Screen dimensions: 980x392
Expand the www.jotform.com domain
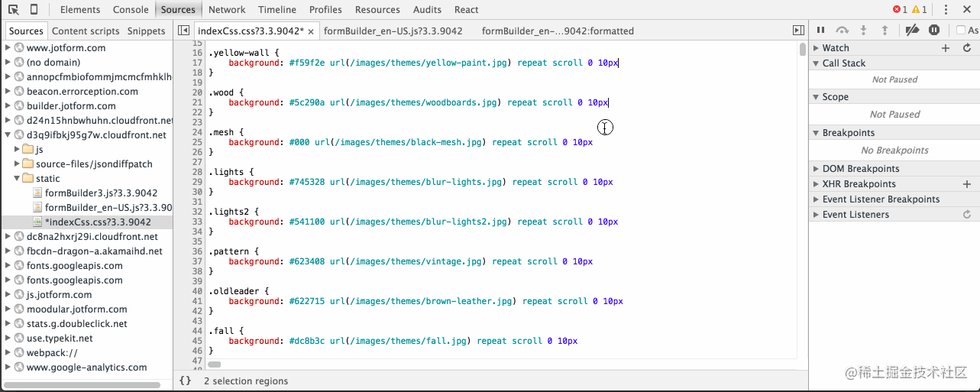tap(8, 47)
